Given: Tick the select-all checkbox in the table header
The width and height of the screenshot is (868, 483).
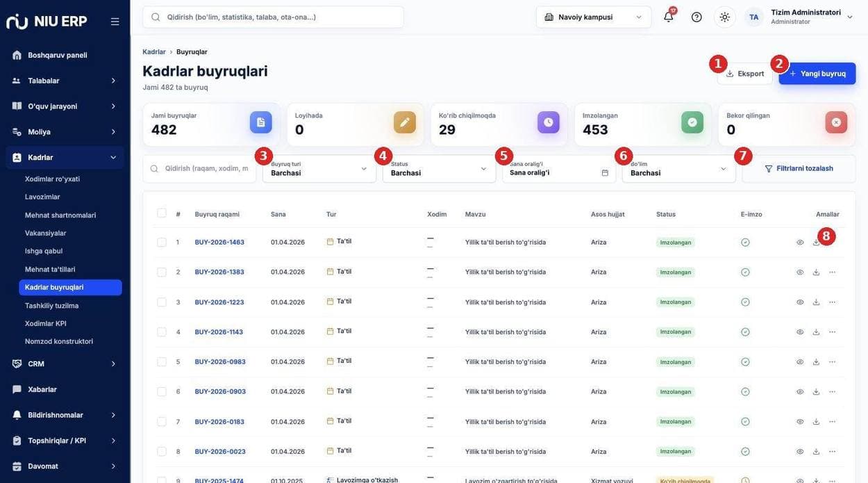Looking at the screenshot, I should tap(162, 213).
